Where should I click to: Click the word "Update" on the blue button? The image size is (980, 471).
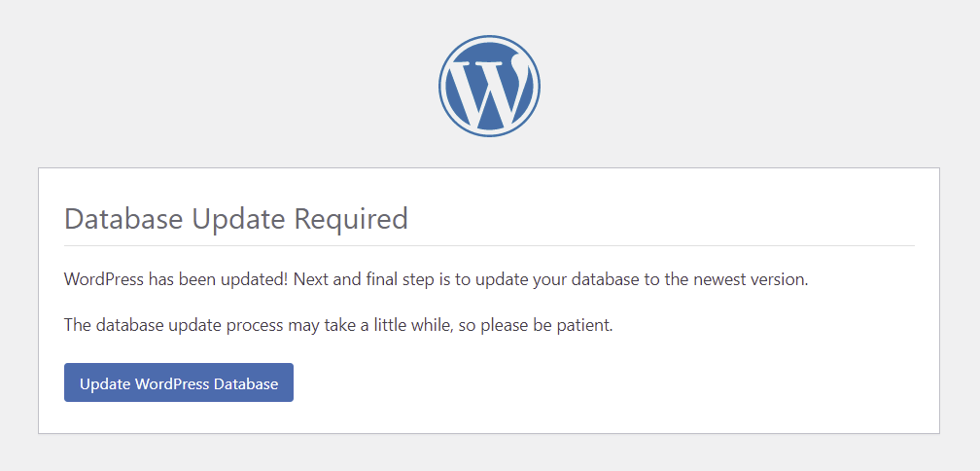(x=105, y=383)
